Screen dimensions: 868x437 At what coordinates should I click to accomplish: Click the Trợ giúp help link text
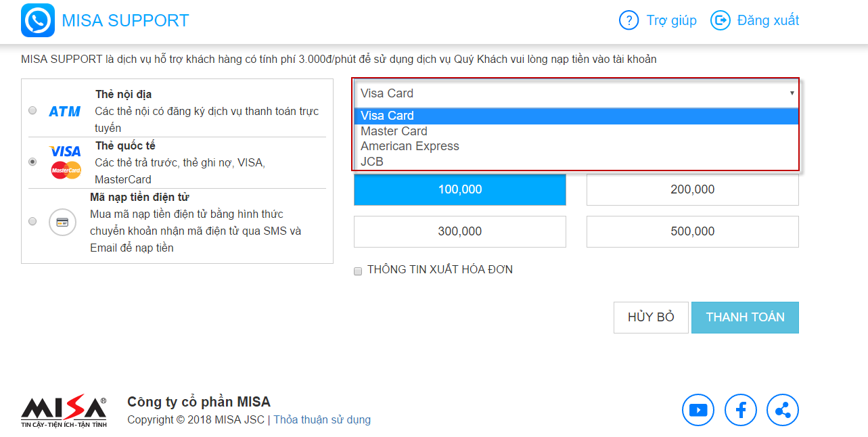pos(672,20)
